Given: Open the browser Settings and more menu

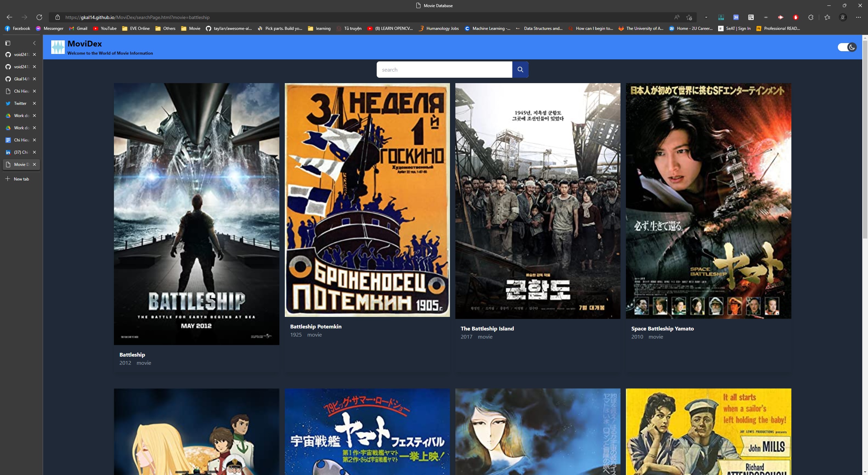Looking at the screenshot, I should [x=859, y=17].
